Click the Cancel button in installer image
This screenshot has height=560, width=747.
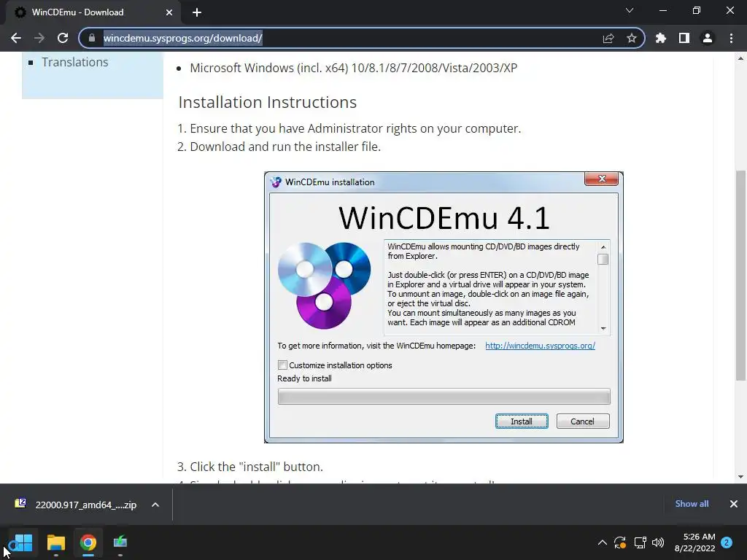pyautogui.click(x=583, y=421)
